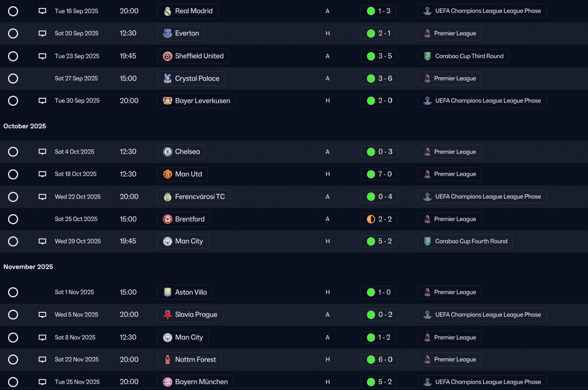This screenshot has height=390, width=588.
Task: Select the radio circle for Chelsea match
Action: pos(13,152)
